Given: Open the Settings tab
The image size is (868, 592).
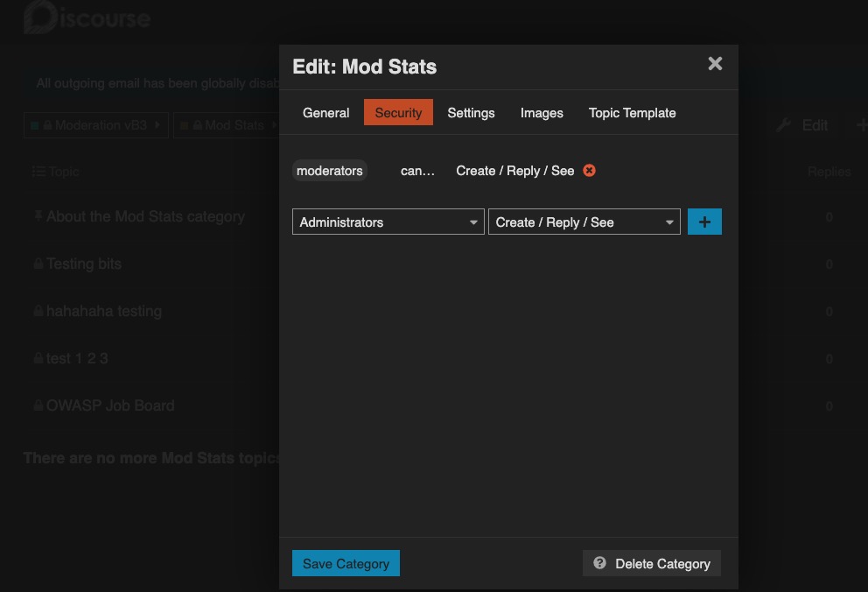Looking at the screenshot, I should (x=471, y=112).
